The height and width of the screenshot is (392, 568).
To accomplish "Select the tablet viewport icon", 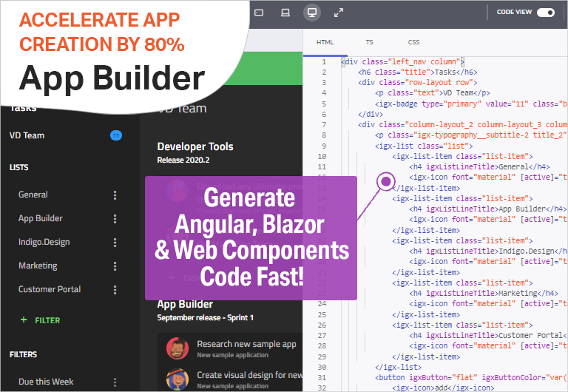I will point(259,13).
